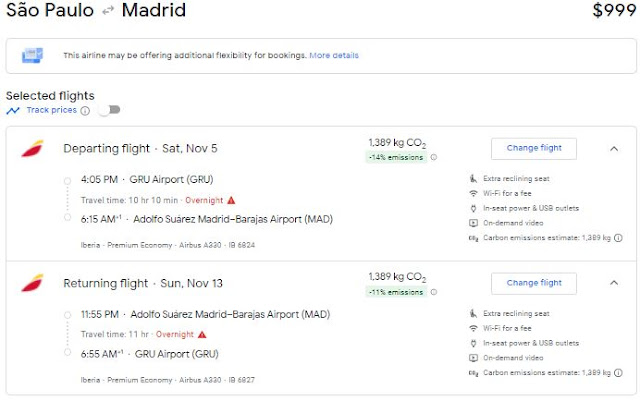
Task: Toggle the Track prices switch
Action: point(107,110)
